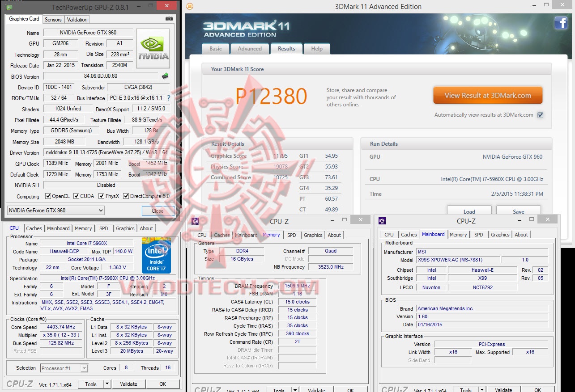Click the Bus Interface question mark icon
The image size is (575, 392).
pyautogui.click(x=169, y=98)
